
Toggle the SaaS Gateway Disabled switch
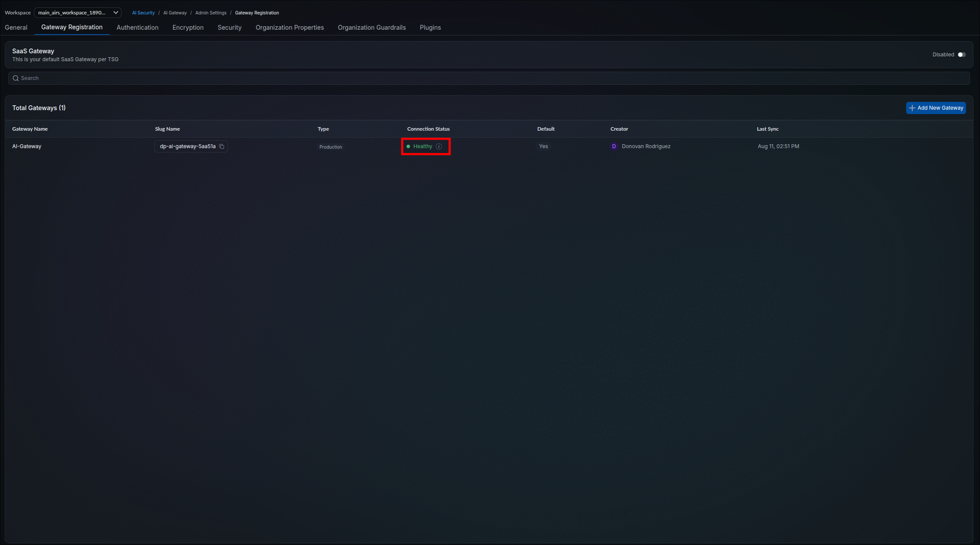961,55
